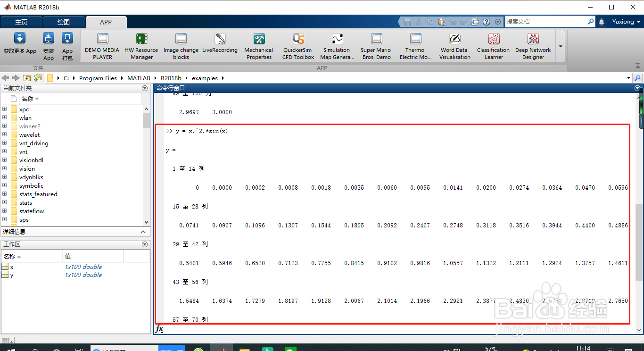Image resolution: width=644 pixels, height=351 pixels.
Task: Open the Current Folder panel actions menu
Action: point(145,88)
